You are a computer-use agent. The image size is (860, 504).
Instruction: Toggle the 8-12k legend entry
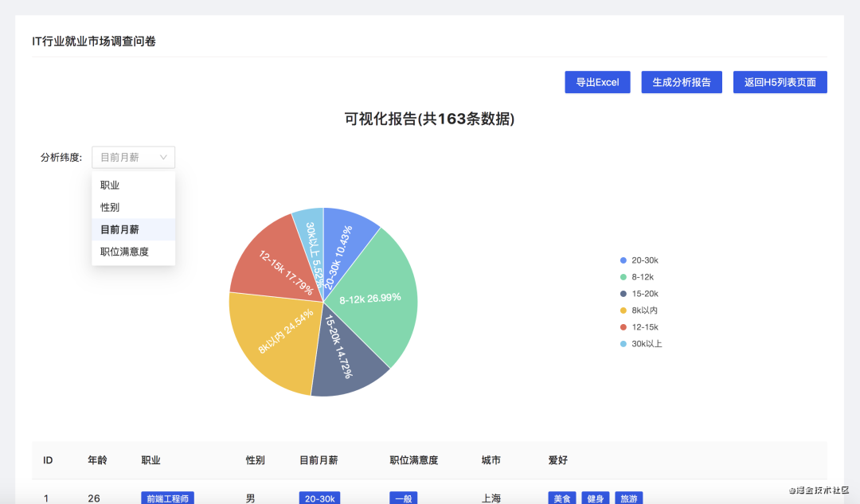click(637, 277)
